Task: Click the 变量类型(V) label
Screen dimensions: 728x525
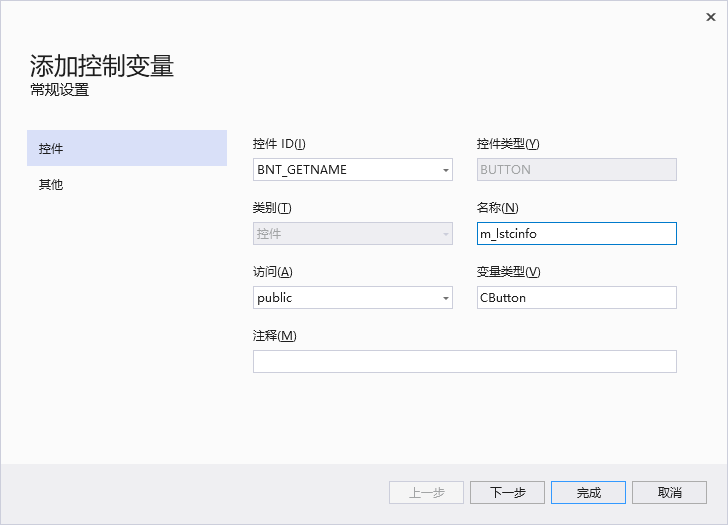Action: coord(508,272)
